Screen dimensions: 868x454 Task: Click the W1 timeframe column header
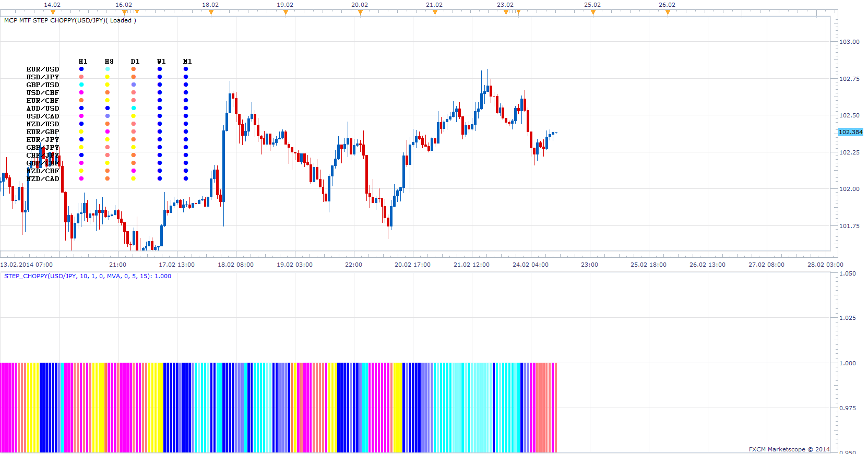point(161,62)
